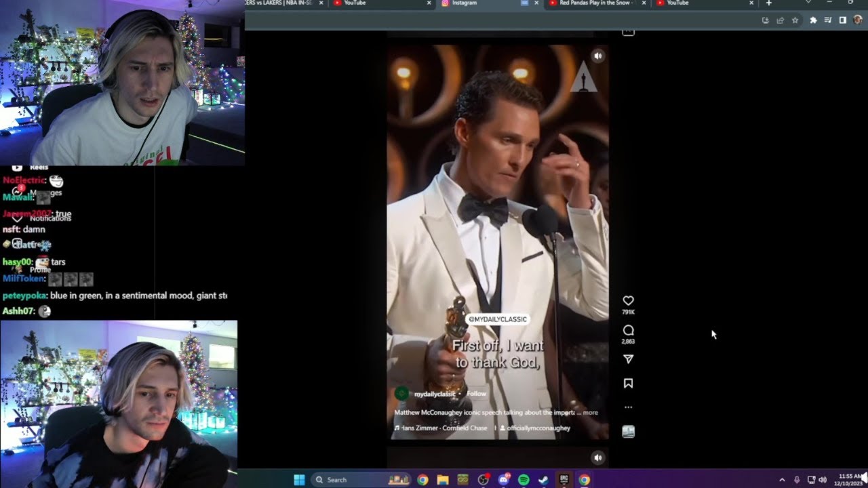This screenshot has height=488, width=868.
Task: Open first Chrome icon on the taskbar
Action: point(422,480)
